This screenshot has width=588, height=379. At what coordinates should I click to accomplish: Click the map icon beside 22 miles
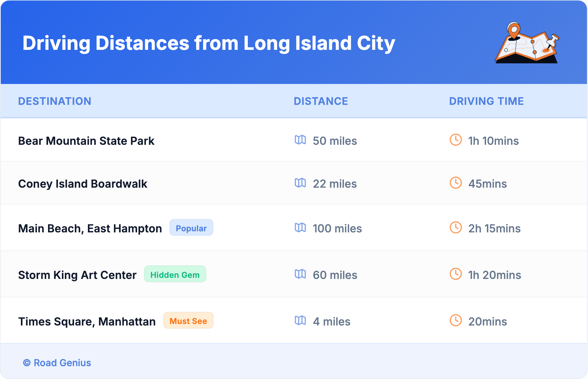300,183
